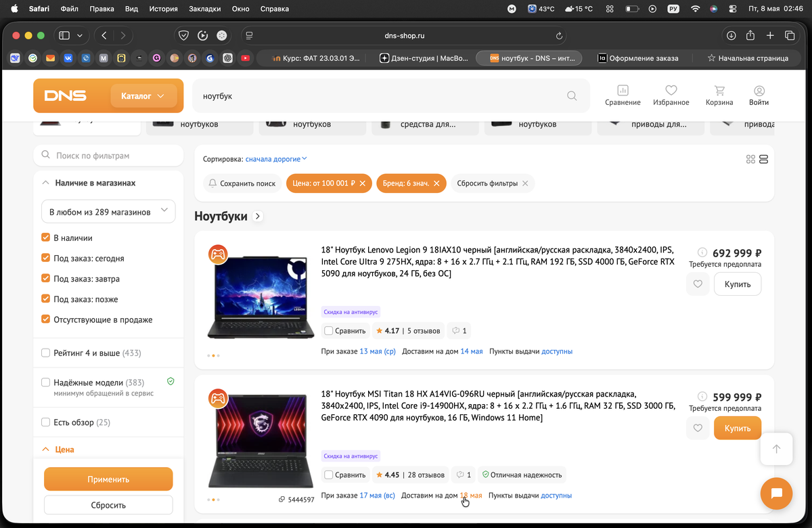812x528 pixels.
Task: Uncheck Отсутствующие в продаже checkbox
Action: click(x=46, y=319)
